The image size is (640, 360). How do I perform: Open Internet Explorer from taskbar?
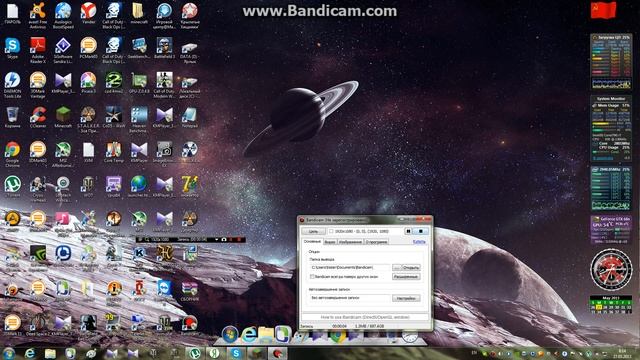tap(30, 353)
